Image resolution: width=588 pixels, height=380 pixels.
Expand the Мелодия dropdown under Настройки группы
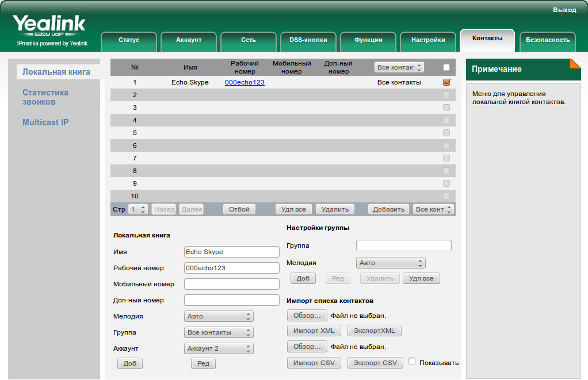[x=391, y=263]
